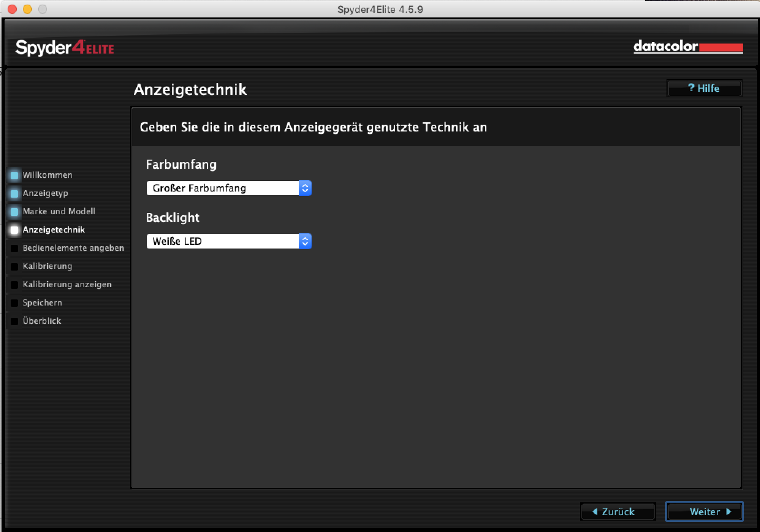Go to Bedienelemente angeben step
This screenshot has width=760, height=532.
pos(73,248)
